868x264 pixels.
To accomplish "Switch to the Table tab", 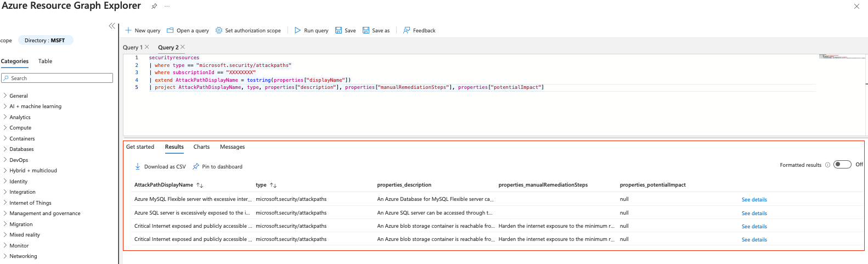I will click(45, 61).
